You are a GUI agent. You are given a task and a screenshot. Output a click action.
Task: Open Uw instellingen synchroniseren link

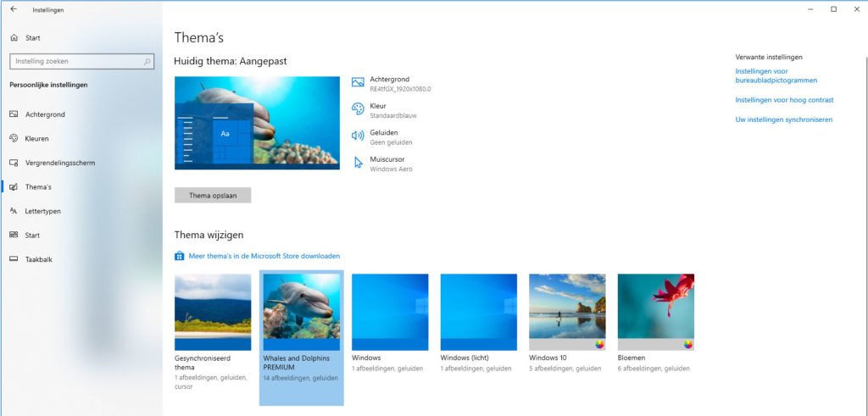coord(783,119)
